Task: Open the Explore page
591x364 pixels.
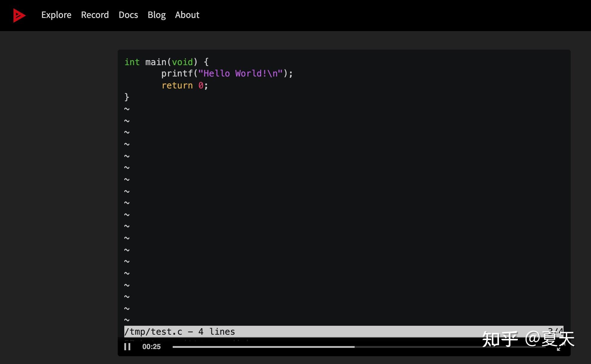Action: click(x=56, y=15)
